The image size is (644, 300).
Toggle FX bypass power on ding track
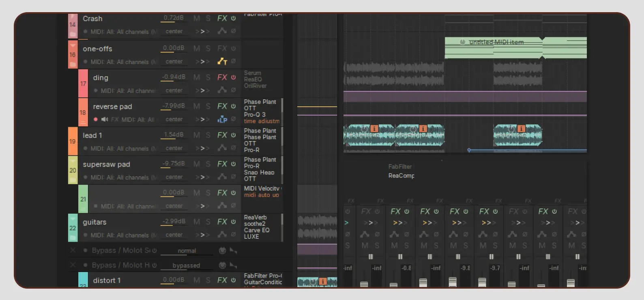pos(234,77)
